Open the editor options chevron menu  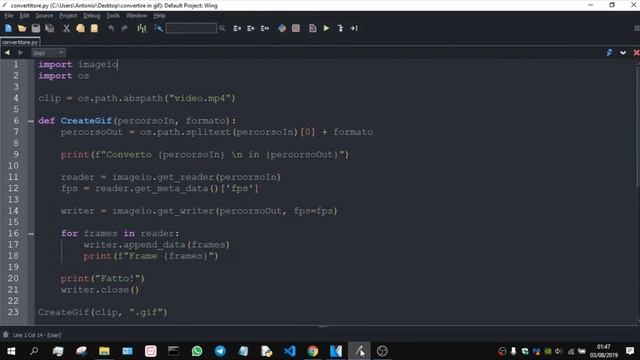[x=623, y=53]
